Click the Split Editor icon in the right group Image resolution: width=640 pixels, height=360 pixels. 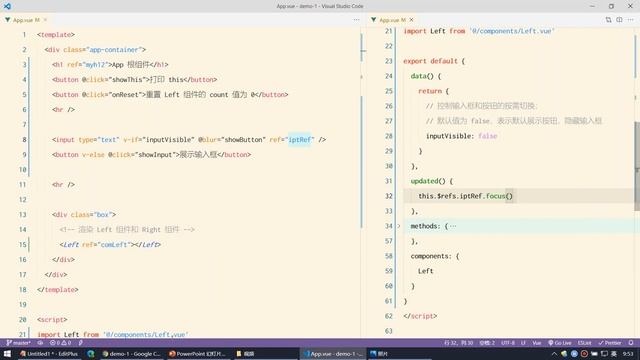pos(619,20)
